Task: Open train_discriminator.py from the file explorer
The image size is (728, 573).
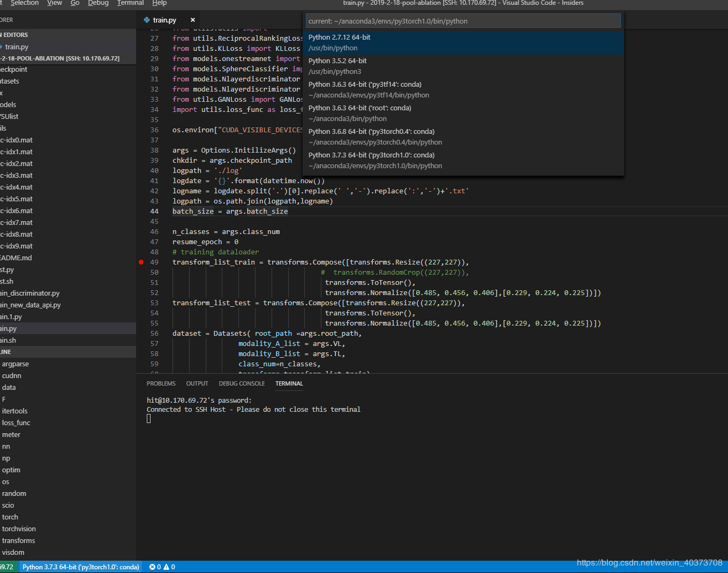Action: pos(30,293)
